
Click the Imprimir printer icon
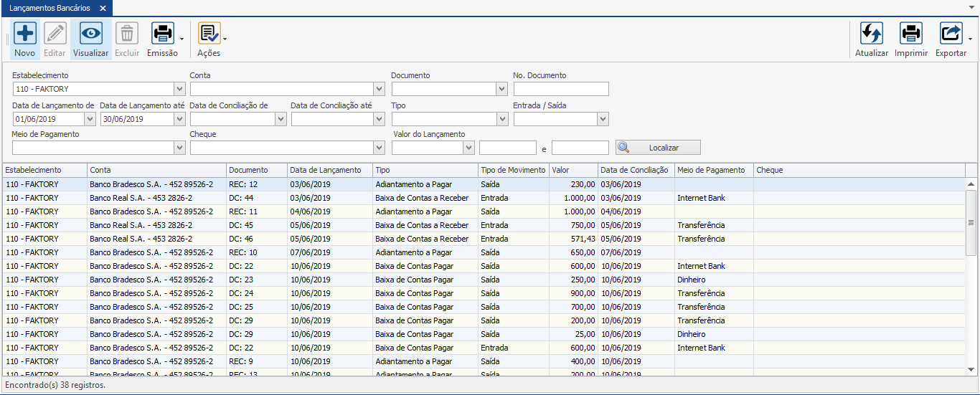pos(911,34)
